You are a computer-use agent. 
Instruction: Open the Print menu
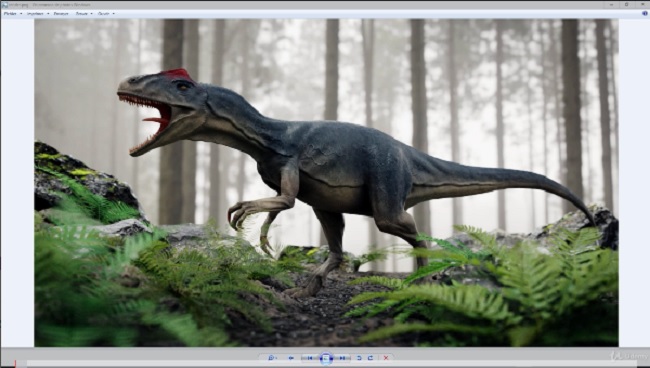pos(35,13)
